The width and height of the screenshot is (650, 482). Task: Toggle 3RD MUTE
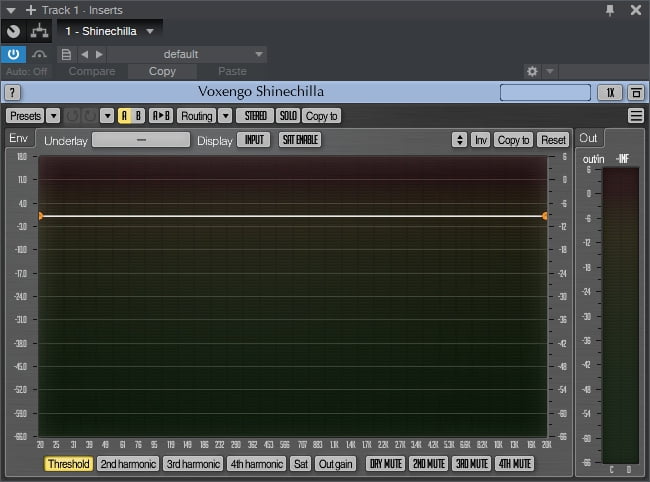[x=472, y=463]
